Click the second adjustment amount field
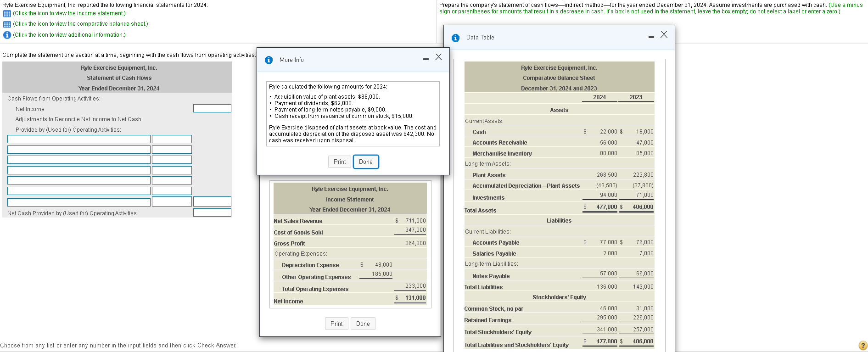Screen dimensions: 868x352 pos(172,150)
